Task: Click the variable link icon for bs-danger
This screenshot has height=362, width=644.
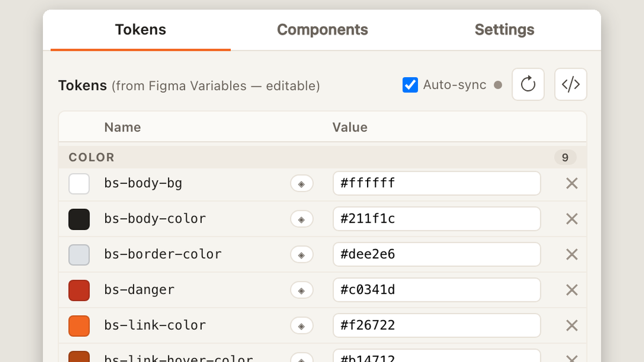Action: pos(302,290)
